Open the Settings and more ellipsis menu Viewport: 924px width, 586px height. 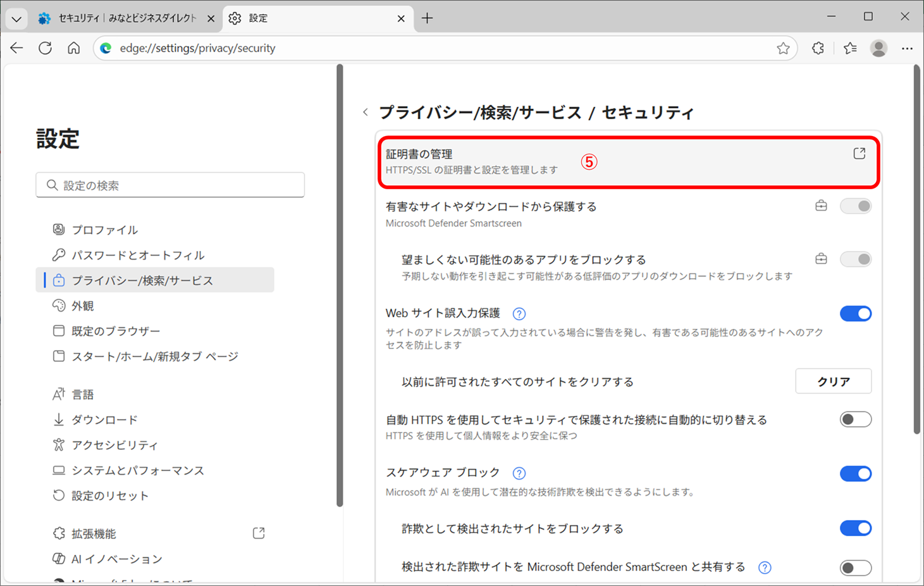907,48
